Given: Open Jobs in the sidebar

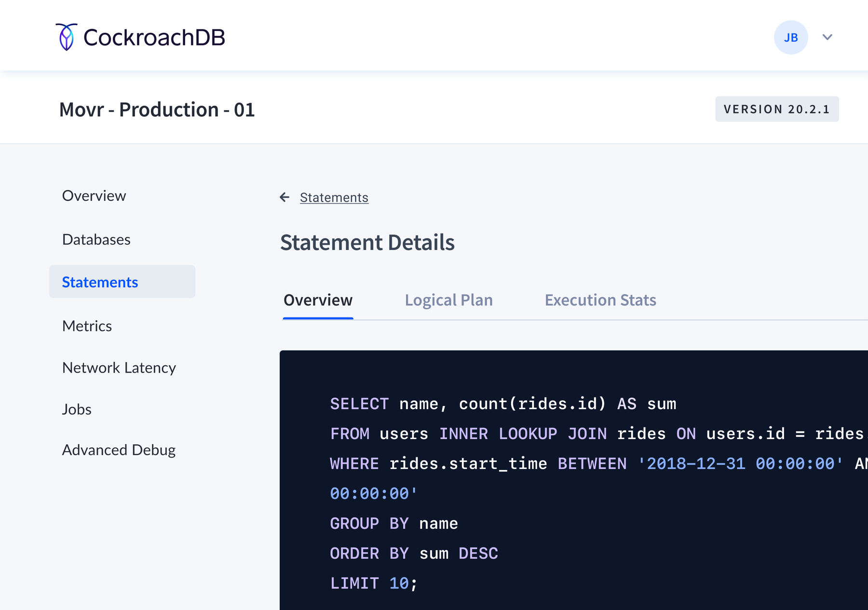Looking at the screenshot, I should (x=77, y=409).
